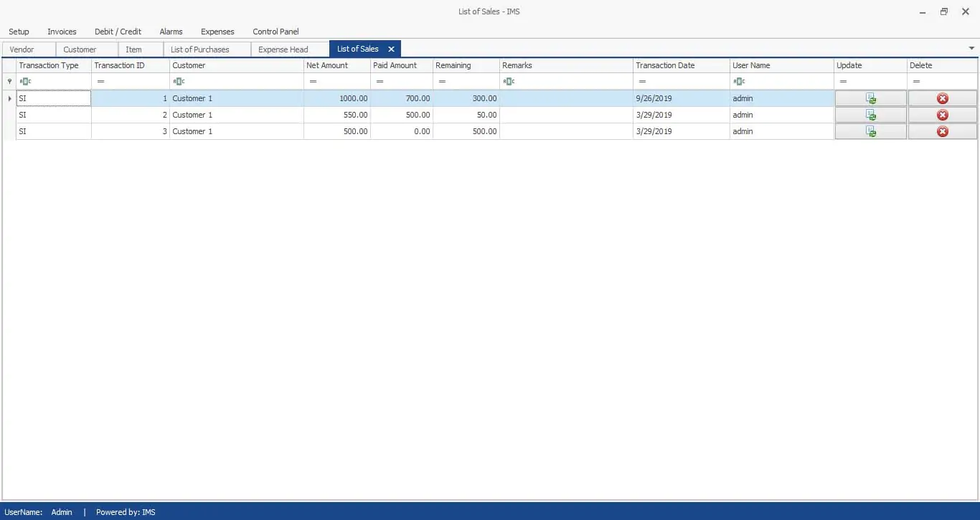
Task: Click the Net Amount filter equals icon
Action: 313,82
